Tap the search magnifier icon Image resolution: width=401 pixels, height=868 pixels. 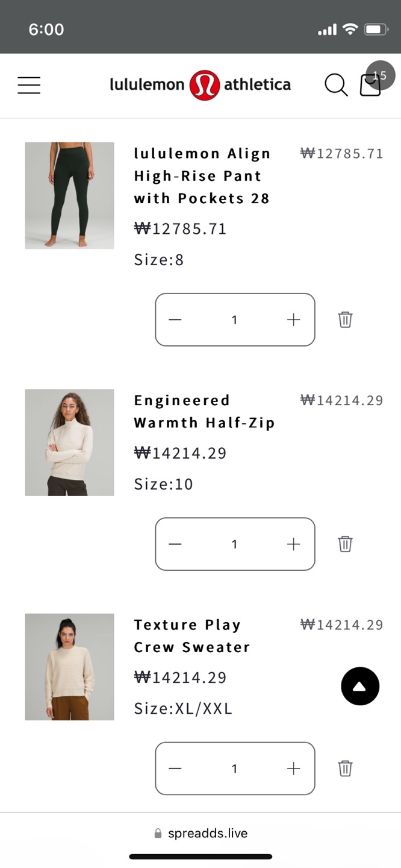[x=336, y=85]
